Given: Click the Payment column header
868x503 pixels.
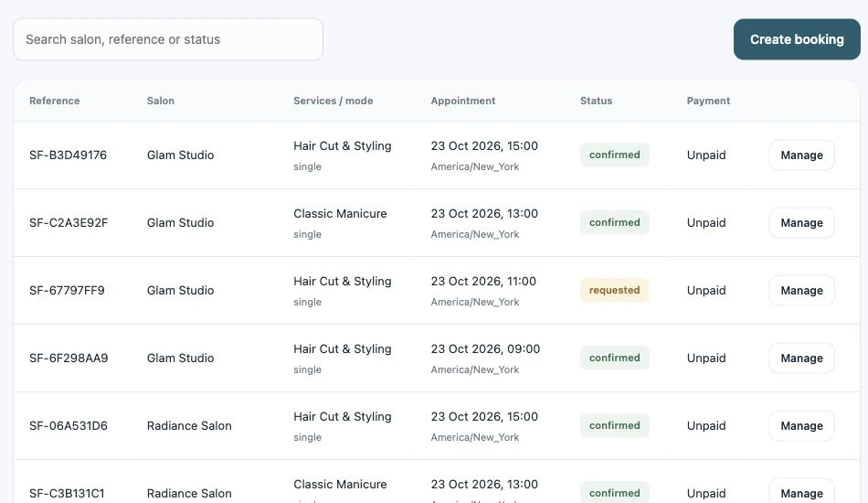Looking at the screenshot, I should 709,101.
